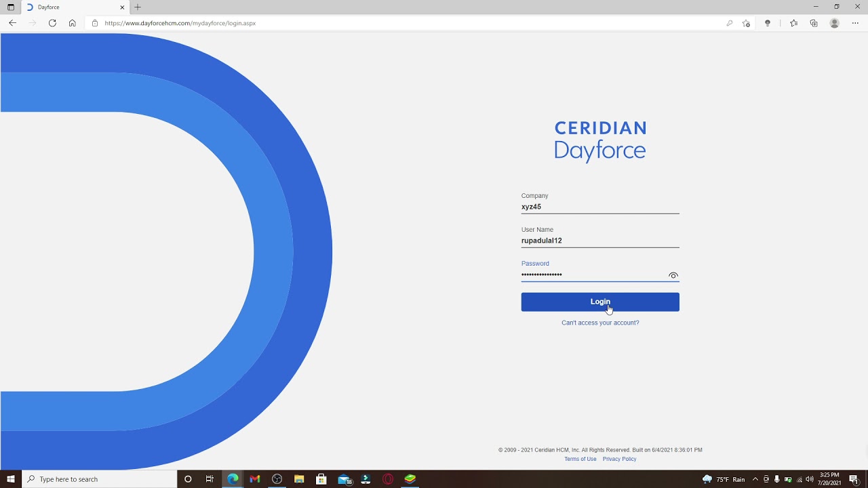Open File Explorer from taskbar

coord(299,479)
